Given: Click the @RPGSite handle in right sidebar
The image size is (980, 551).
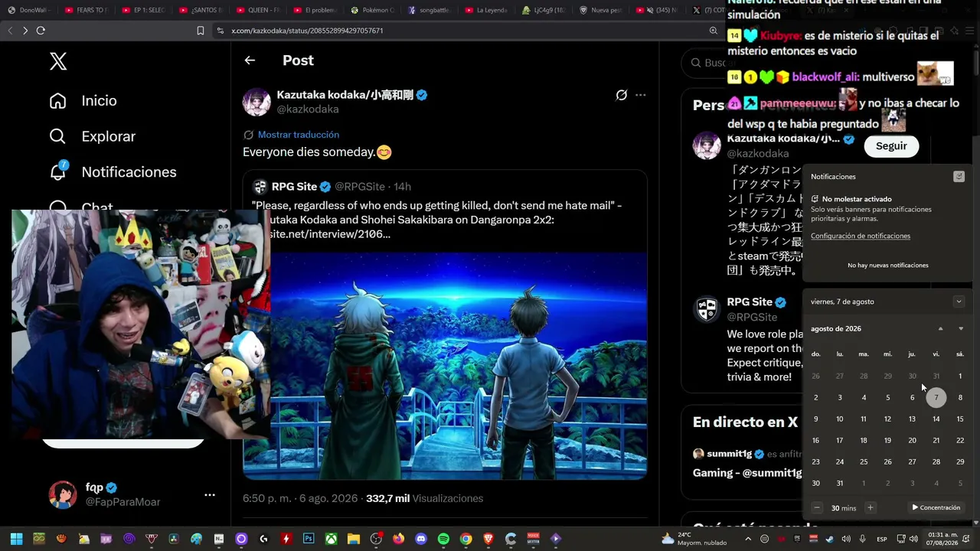Looking at the screenshot, I should click(752, 317).
